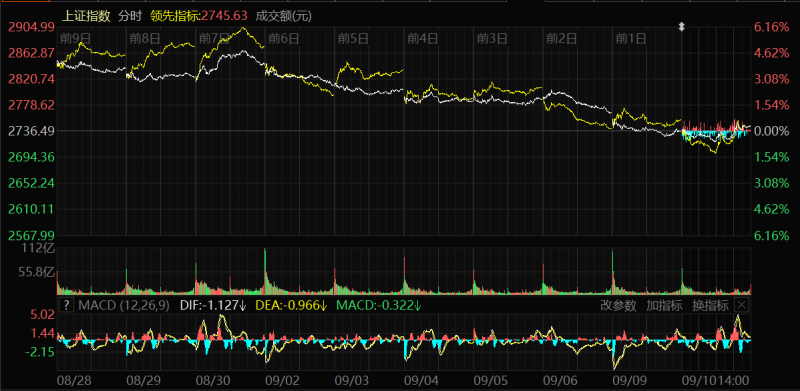Click the 5.02 MACD axis label
The width and height of the screenshot is (800, 391).
43,315
